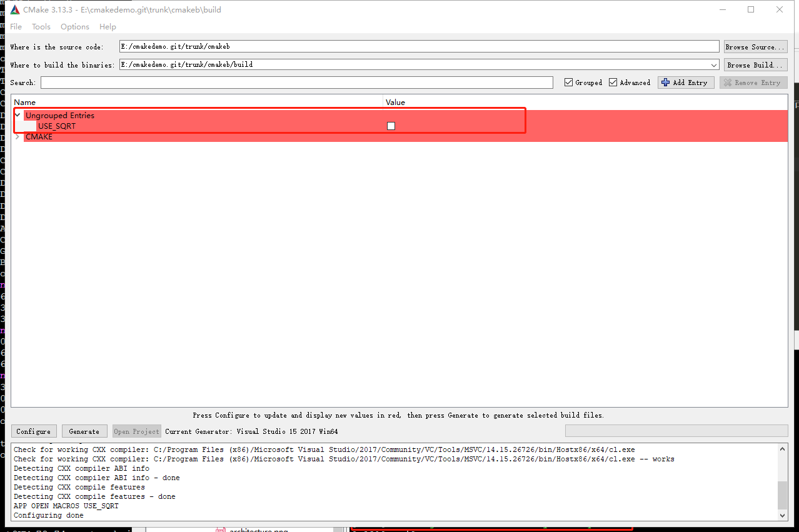Toggle the Grouped checkbox

(x=568, y=83)
